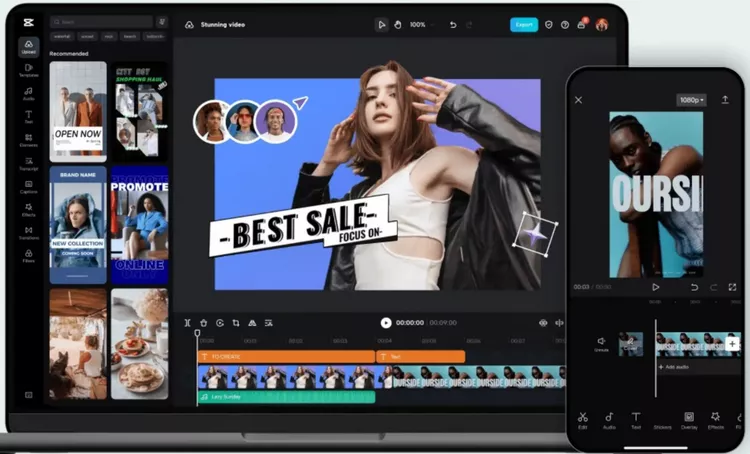Open the user profile avatar at top right
The height and width of the screenshot is (454, 750).
coord(602,24)
